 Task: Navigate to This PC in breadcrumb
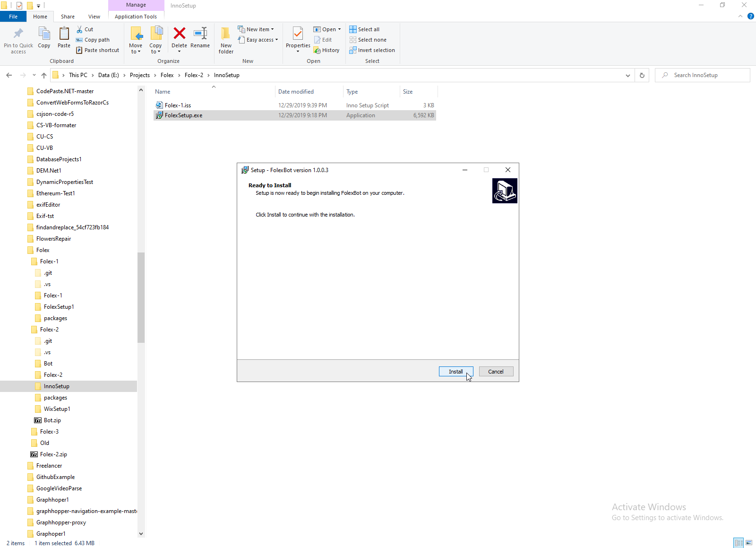tap(78, 75)
